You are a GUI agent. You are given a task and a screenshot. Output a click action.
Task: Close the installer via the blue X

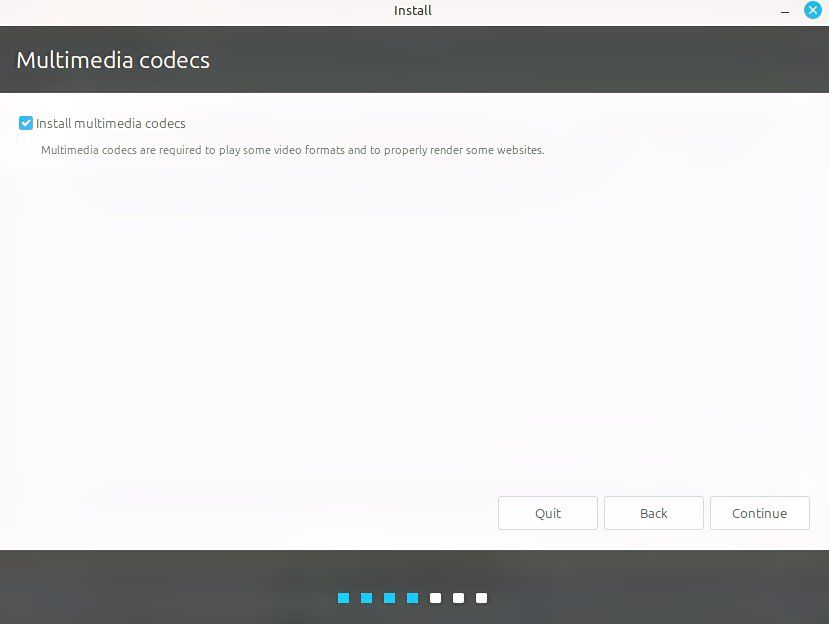(x=813, y=10)
